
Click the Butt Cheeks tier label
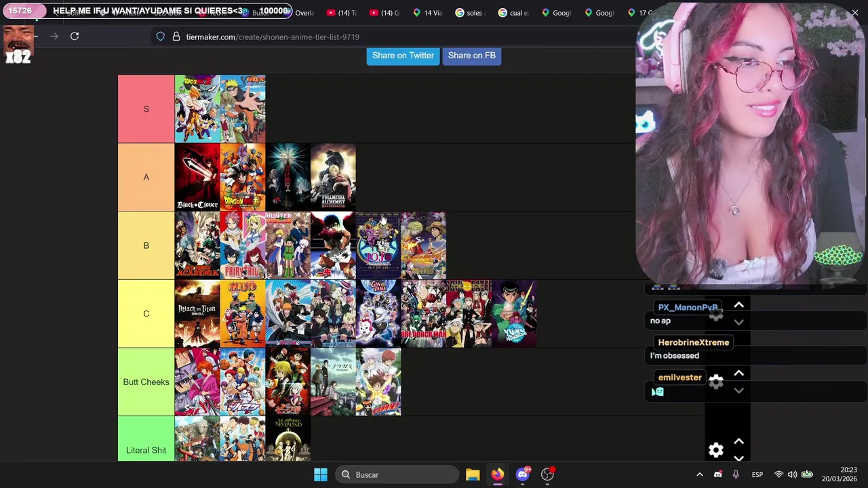tap(146, 382)
